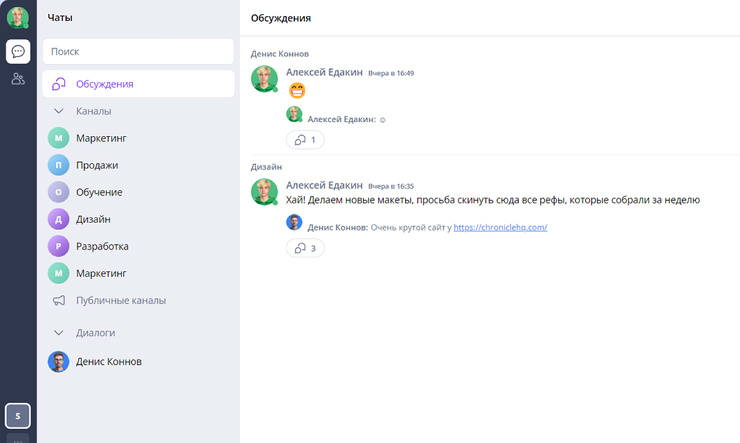Open the chats icon in left rail
The height and width of the screenshot is (443, 740).
click(x=18, y=51)
